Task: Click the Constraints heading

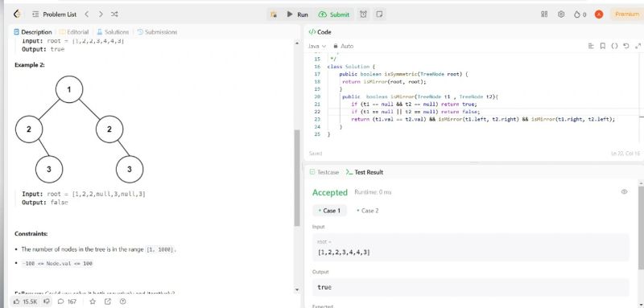Action: 31,234
